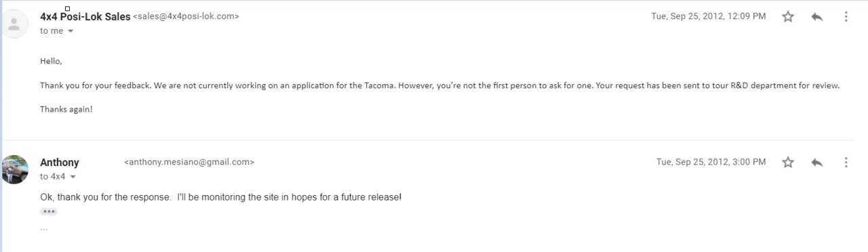Show trimmed content ellipsis button
868x252 pixels.
(x=49, y=211)
